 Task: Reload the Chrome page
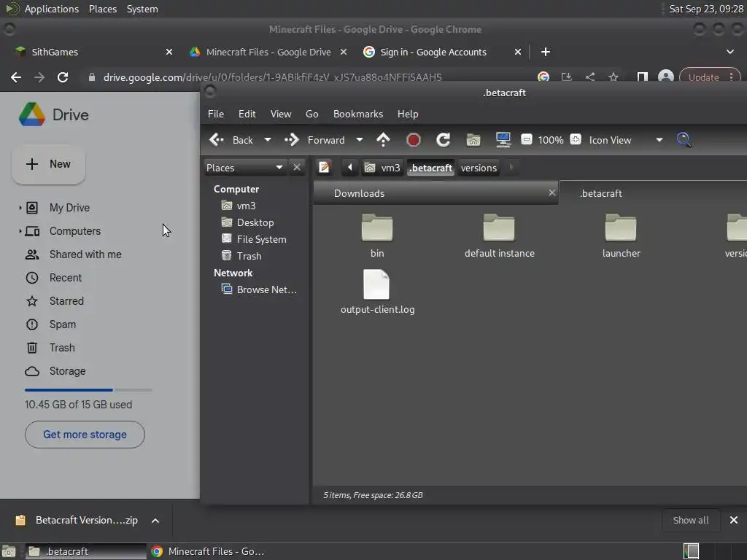[x=63, y=77]
